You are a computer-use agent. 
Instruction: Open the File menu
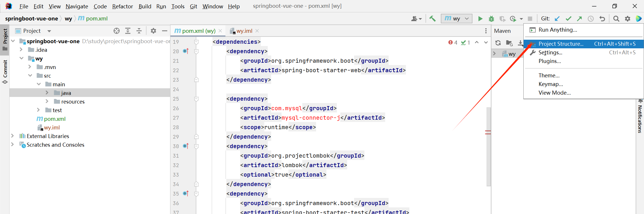coord(24,6)
